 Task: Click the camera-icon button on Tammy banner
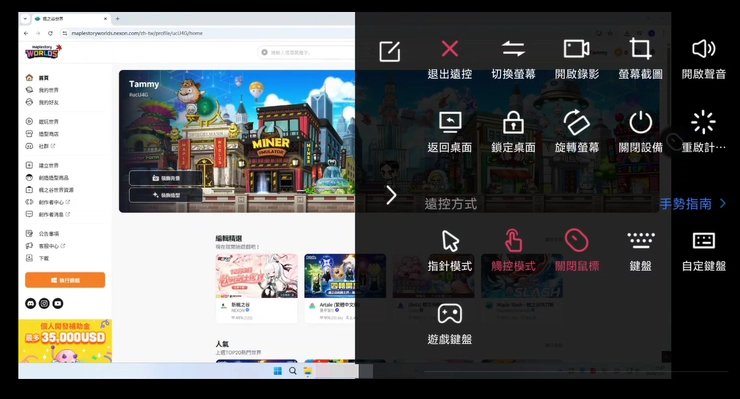point(166,178)
